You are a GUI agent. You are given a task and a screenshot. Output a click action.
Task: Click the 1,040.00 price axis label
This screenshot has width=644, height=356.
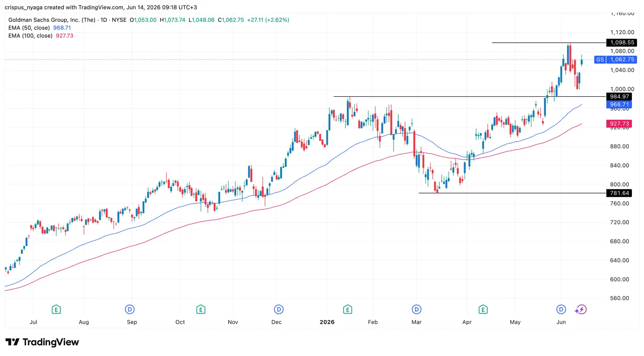point(622,70)
